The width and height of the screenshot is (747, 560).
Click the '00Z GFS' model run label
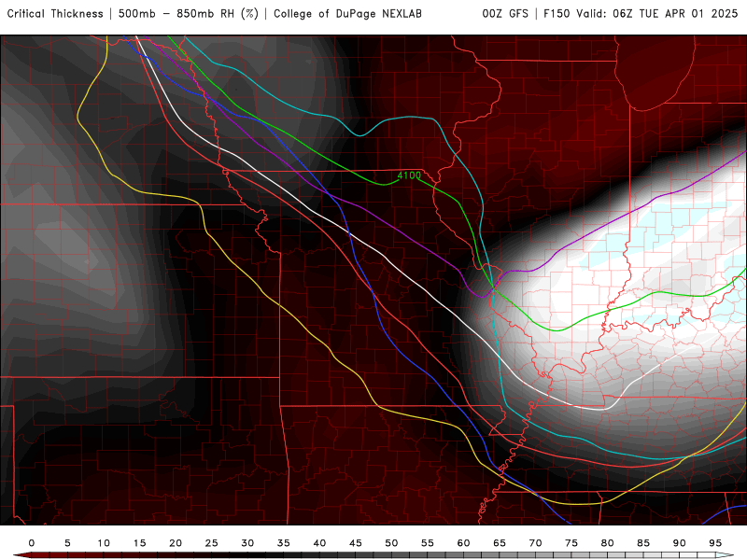point(505,14)
